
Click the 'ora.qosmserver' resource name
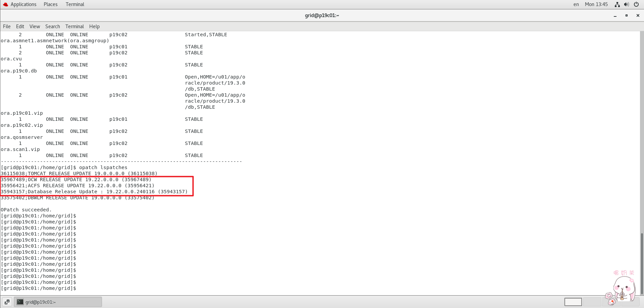[x=22, y=137]
